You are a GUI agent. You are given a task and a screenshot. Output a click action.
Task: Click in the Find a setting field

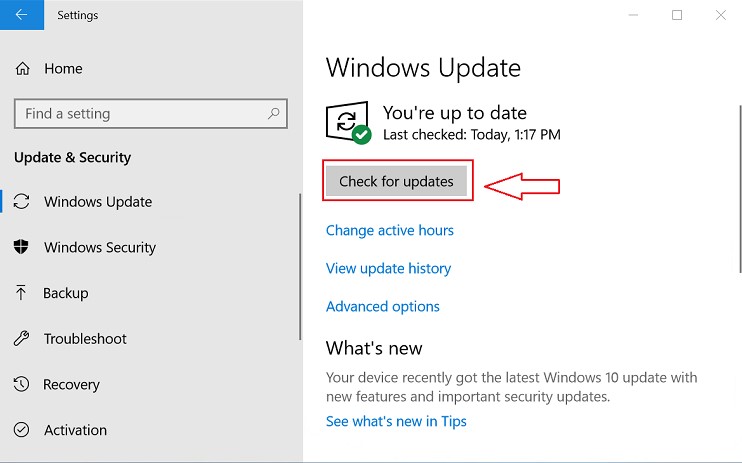[140, 114]
